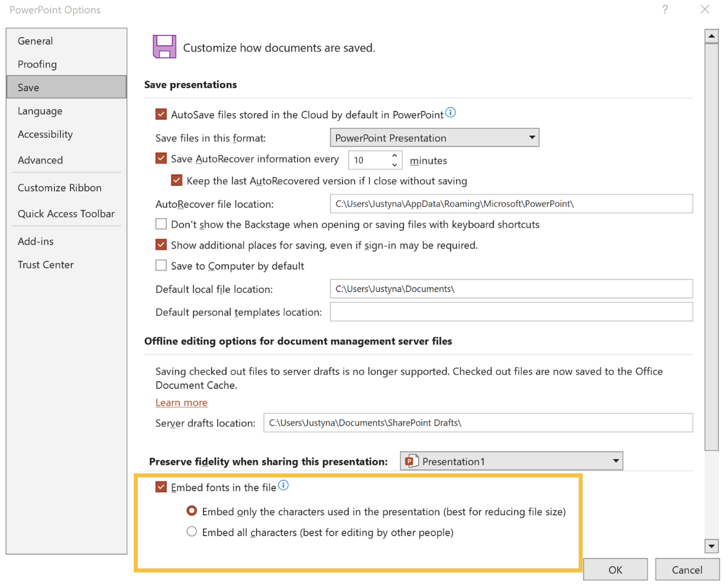The width and height of the screenshot is (728, 586).
Task: Click the scrollbar down arrow icon
Action: click(712, 546)
